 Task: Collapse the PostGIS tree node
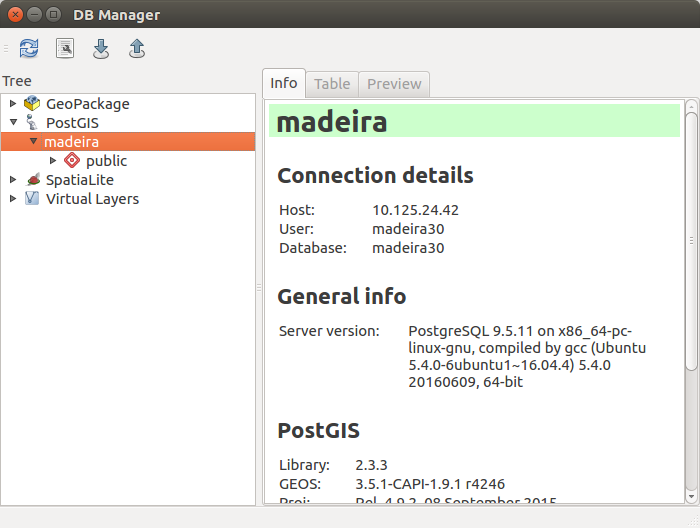click(13, 122)
